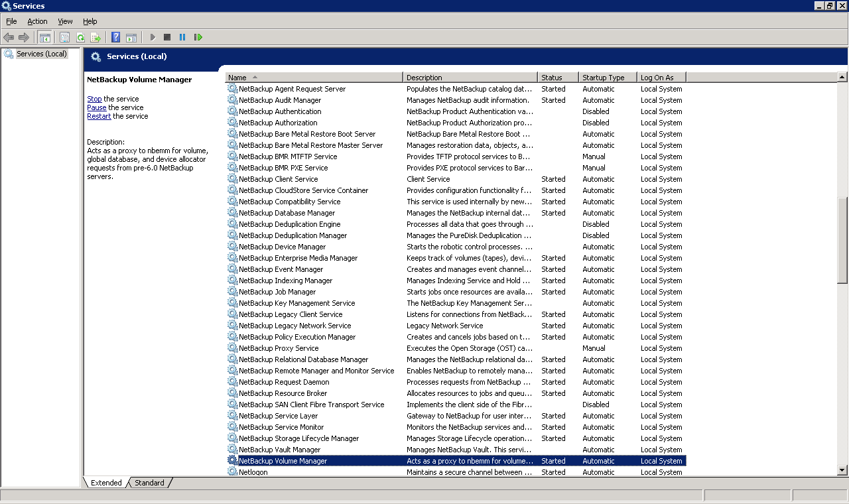Select NetBackup Device Manager
This screenshot has height=504, width=849.
tap(456, 247)
